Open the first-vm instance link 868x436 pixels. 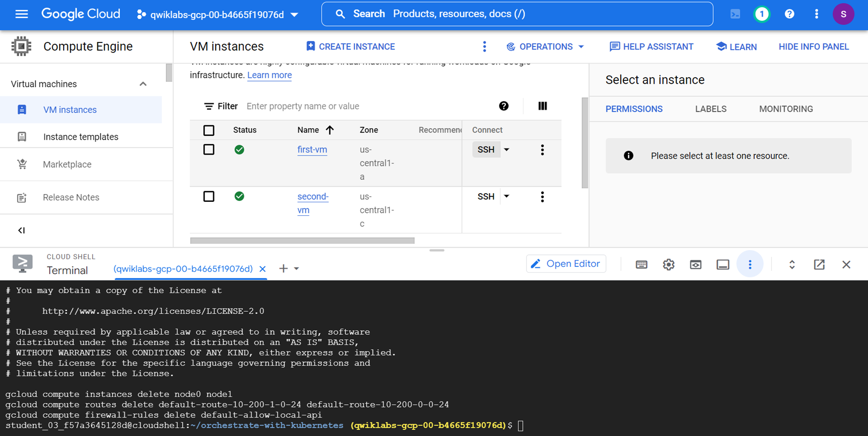pyautogui.click(x=312, y=150)
